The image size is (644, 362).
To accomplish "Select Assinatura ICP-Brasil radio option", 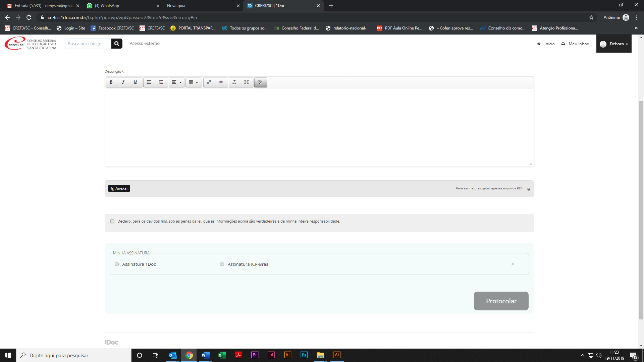I will tap(222, 264).
